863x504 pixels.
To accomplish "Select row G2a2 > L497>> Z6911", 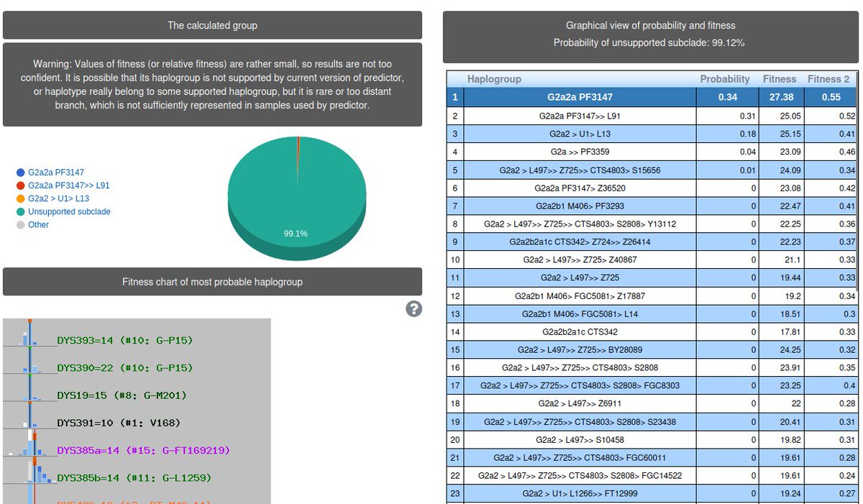I will pyautogui.click(x=653, y=403).
